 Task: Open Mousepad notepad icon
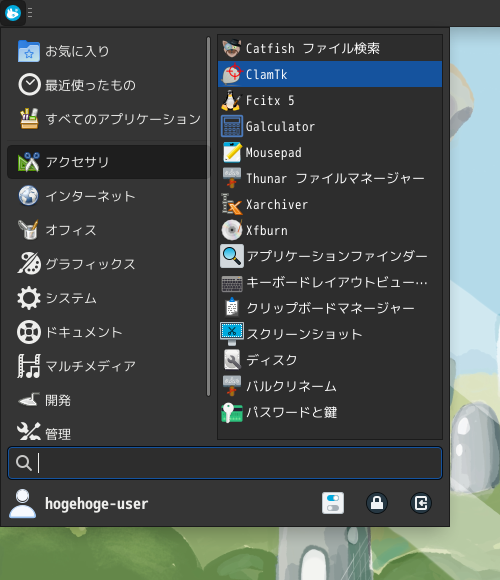click(x=232, y=152)
